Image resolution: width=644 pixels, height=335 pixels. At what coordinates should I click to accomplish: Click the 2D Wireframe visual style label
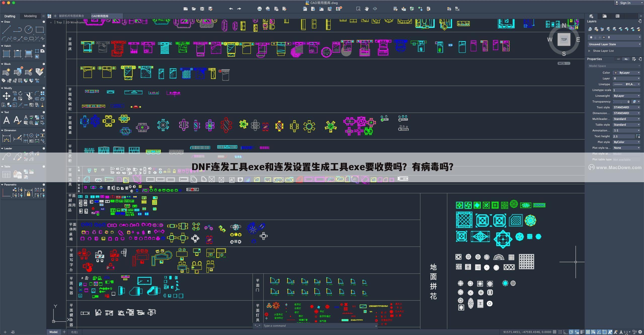click(x=75, y=22)
